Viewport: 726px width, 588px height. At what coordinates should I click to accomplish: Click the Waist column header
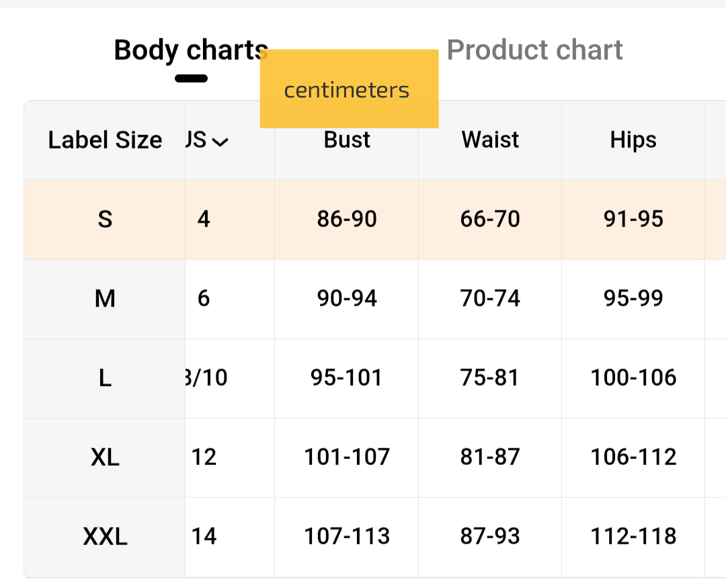490,140
